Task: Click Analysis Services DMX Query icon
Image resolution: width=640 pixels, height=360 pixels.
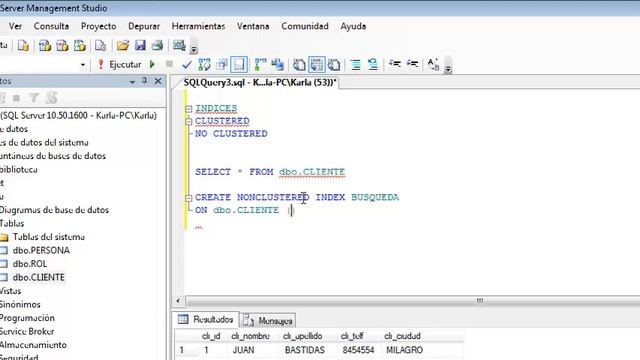Action: (62, 46)
